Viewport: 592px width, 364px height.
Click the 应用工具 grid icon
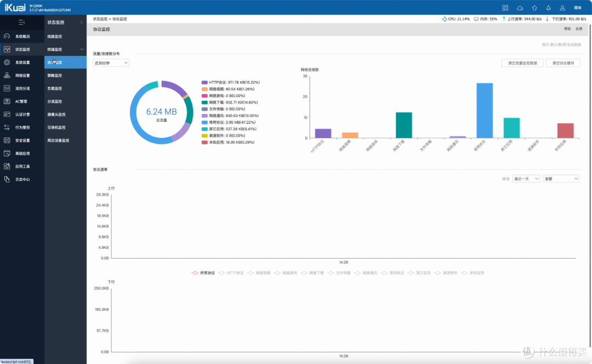click(7, 167)
